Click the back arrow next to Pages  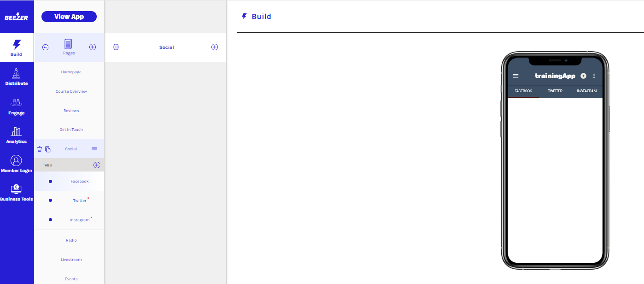pyautogui.click(x=45, y=47)
